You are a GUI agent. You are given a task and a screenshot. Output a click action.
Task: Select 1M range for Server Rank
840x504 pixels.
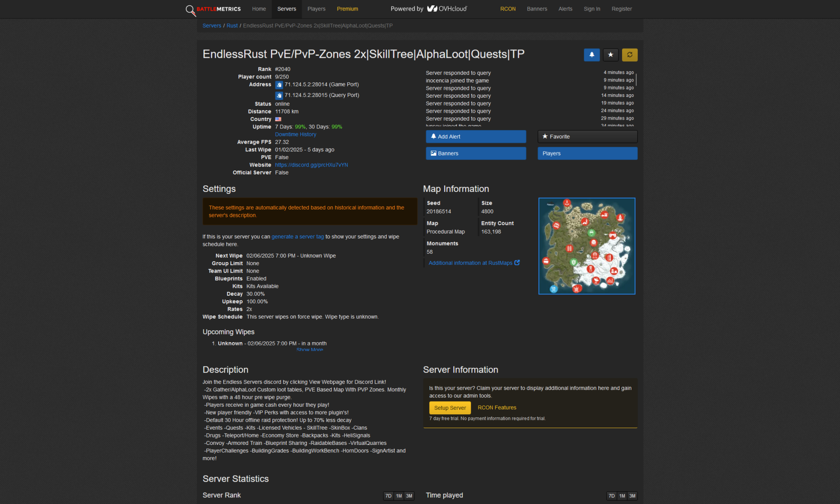point(399,496)
